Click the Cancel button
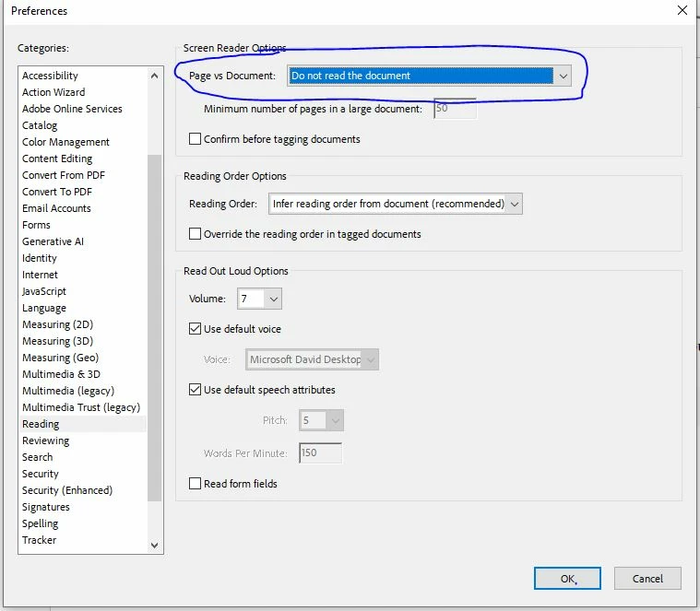Image resolution: width=700 pixels, height=611 pixels. click(x=647, y=579)
